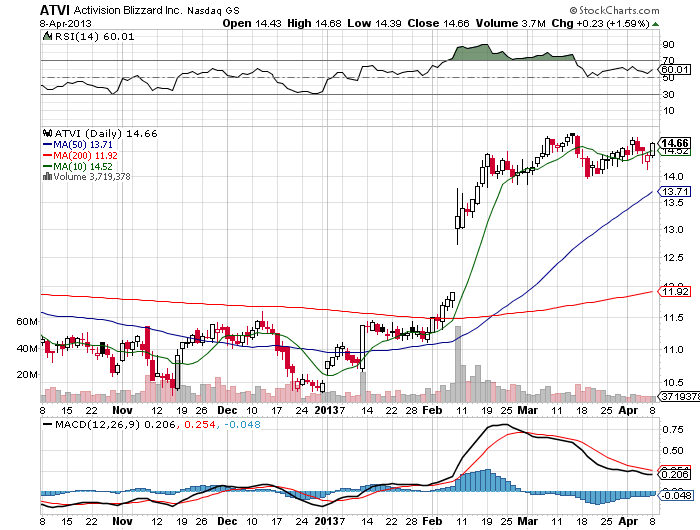The image size is (700, 530).
Task: Click the Volume 3.7M header value
Action: pyautogui.click(x=511, y=23)
